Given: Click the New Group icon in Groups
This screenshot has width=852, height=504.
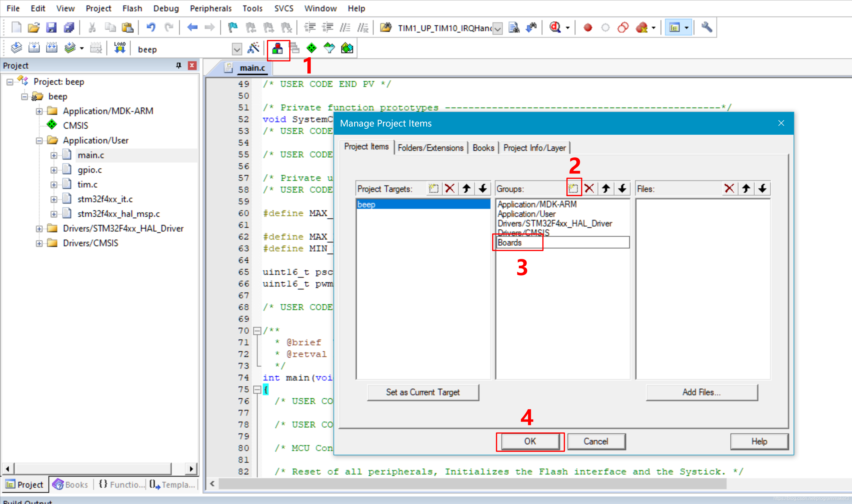Looking at the screenshot, I should [x=574, y=188].
